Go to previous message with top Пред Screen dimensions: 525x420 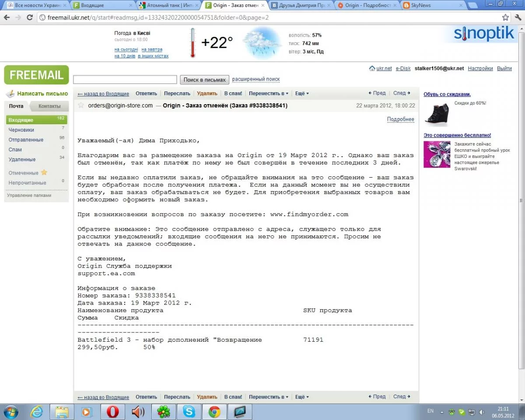coord(377,93)
